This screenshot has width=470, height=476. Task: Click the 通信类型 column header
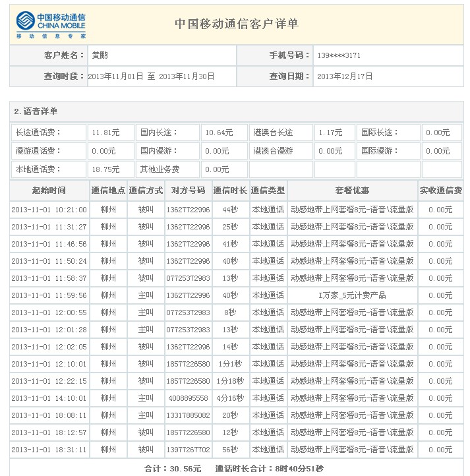[268, 191]
